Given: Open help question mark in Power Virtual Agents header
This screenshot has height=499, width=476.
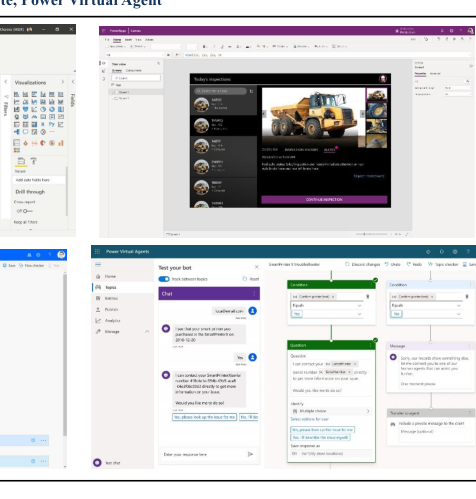Looking at the screenshot, I should tap(468, 252).
